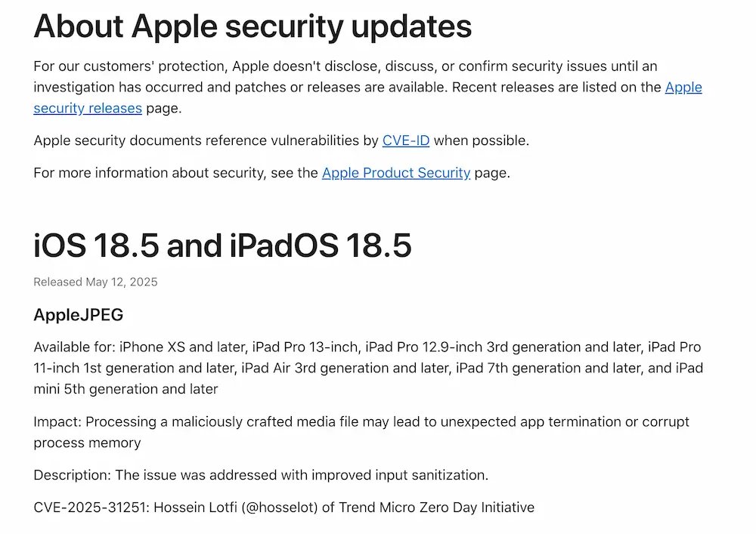Click the 'improved input sanitization' phrase
Image resolution: width=756 pixels, height=534 pixels.
(401, 475)
